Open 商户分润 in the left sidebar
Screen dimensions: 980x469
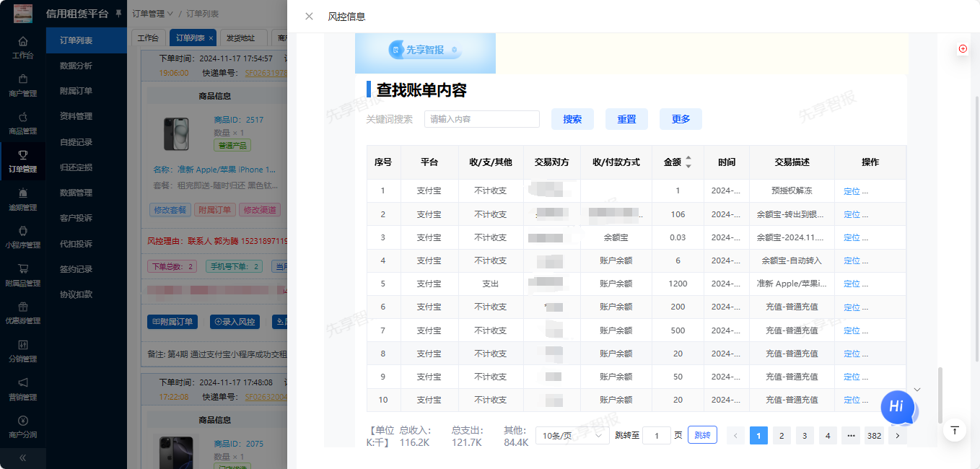click(23, 426)
